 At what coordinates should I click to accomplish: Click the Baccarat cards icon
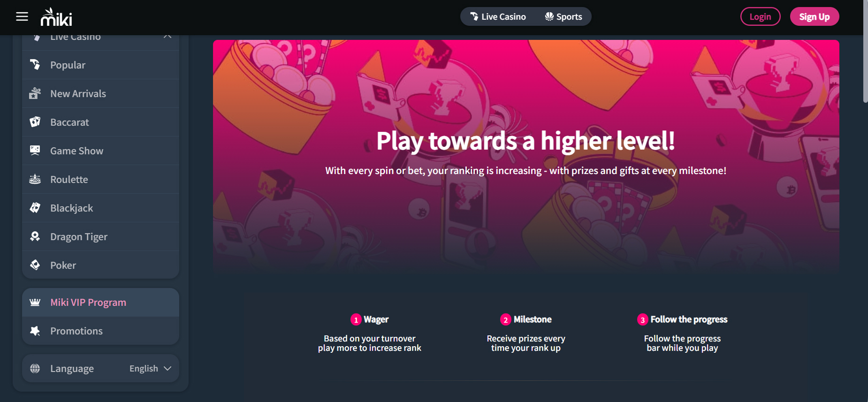(35, 122)
